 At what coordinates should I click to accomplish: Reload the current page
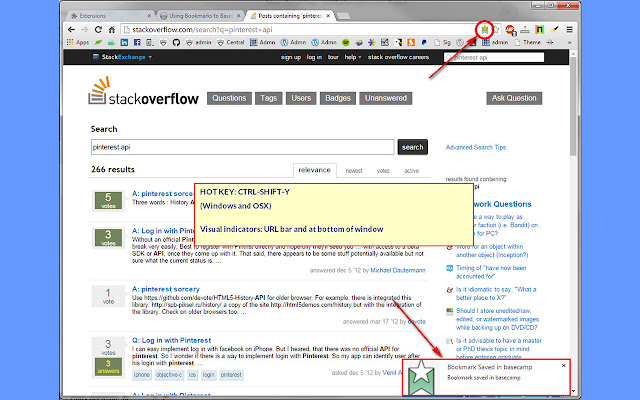(x=98, y=29)
